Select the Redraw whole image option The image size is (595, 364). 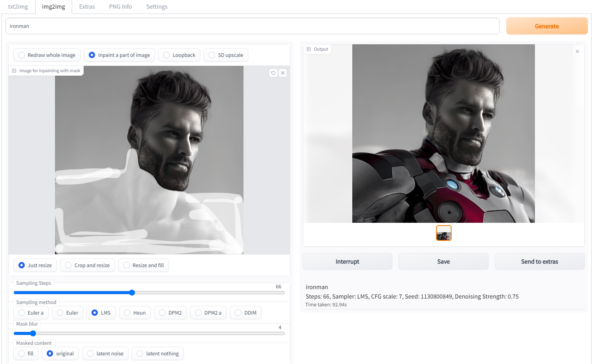pyautogui.click(x=47, y=55)
